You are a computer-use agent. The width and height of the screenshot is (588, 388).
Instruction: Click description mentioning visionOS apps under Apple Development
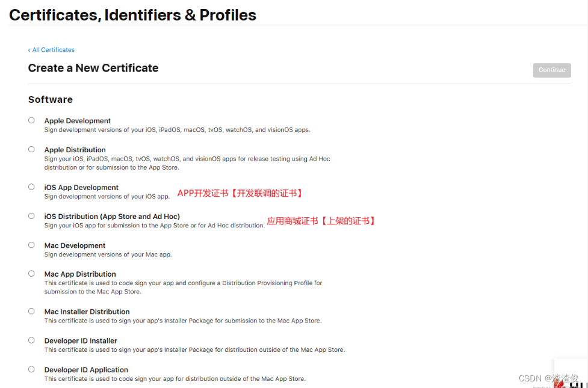178,130
